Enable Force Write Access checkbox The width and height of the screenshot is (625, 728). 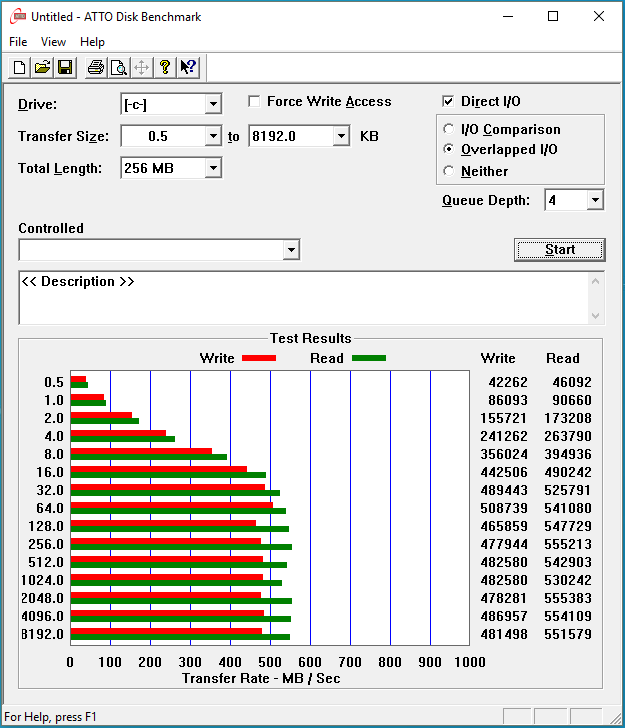pos(254,101)
